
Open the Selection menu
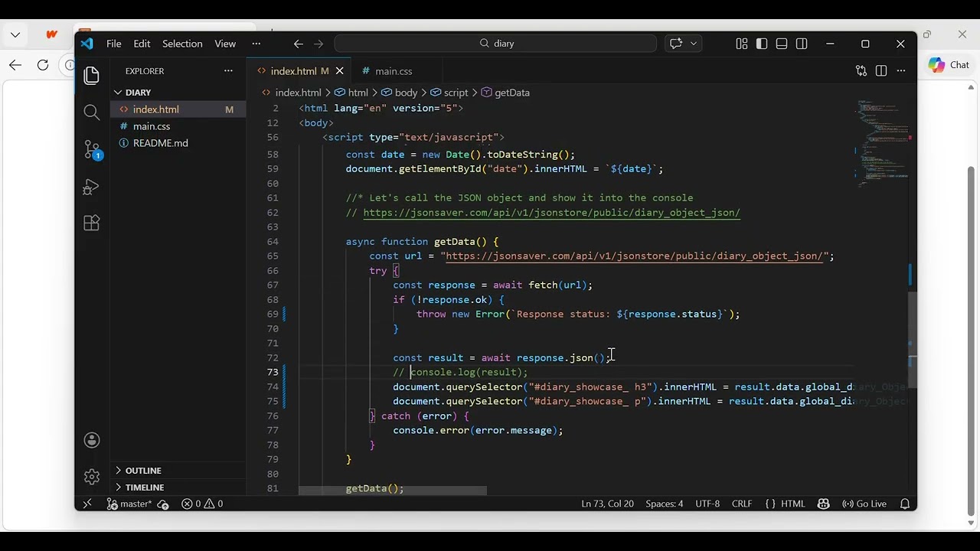(182, 44)
